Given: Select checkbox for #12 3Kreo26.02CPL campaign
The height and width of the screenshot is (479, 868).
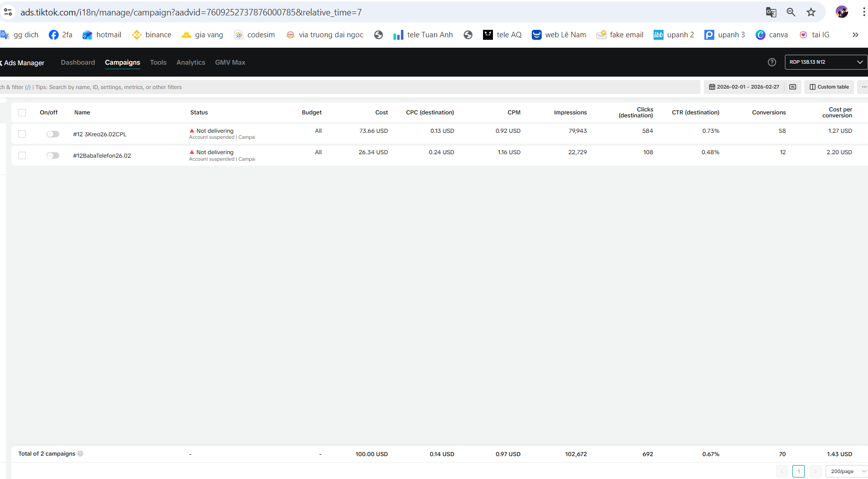Looking at the screenshot, I should (22, 134).
